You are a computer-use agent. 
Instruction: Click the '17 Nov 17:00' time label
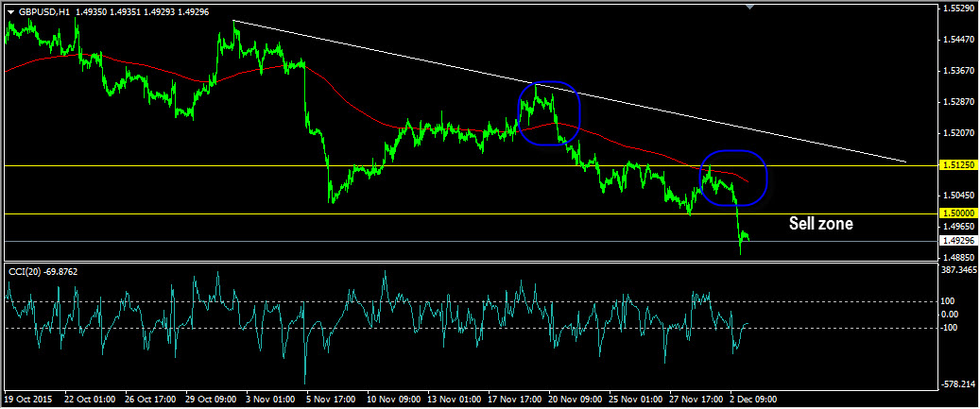[x=514, y=399]
